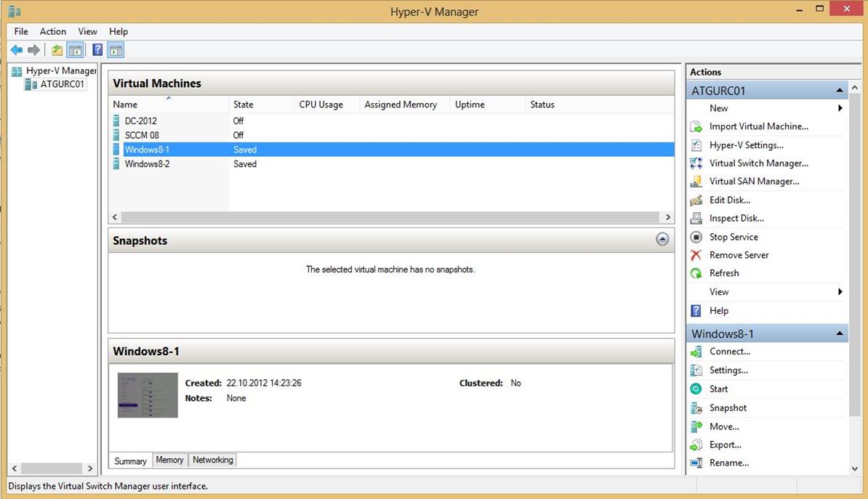The image size is (868, 499).
Task: Click the Rename action icon
Action: pos(696,463)
